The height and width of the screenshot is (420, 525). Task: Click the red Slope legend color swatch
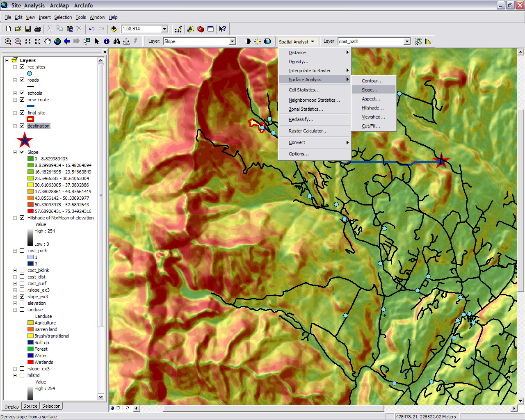click(30, 211)
